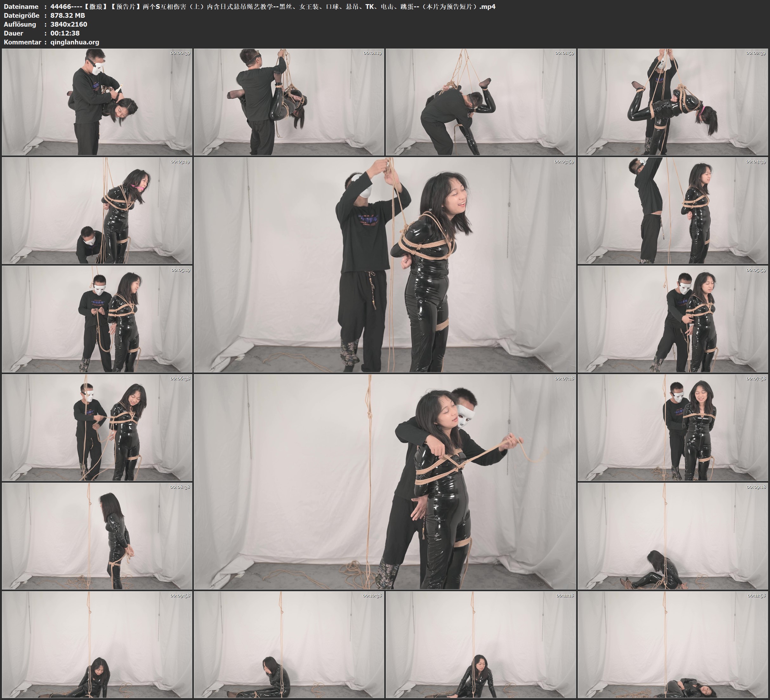Select the frame marked 00:01:19
Viewport: 770px width, 700px height.
[289, 102]
